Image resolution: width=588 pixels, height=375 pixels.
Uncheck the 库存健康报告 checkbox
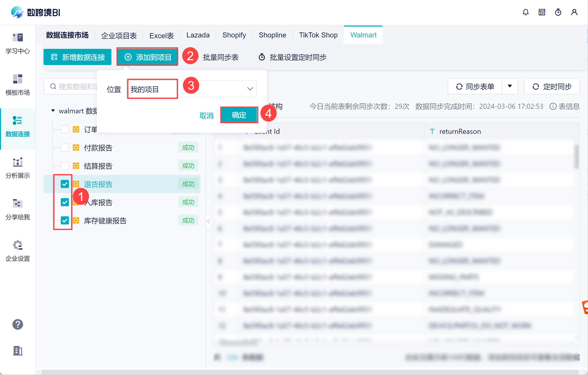(65, 220)
